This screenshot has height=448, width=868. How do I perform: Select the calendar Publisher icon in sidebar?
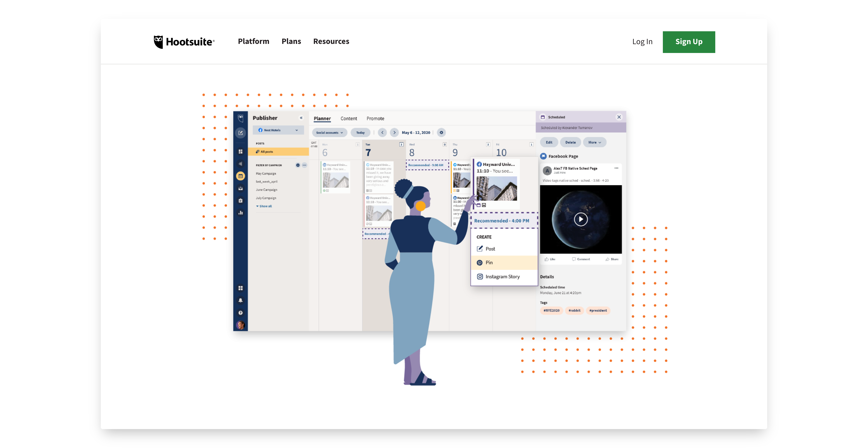241,176
